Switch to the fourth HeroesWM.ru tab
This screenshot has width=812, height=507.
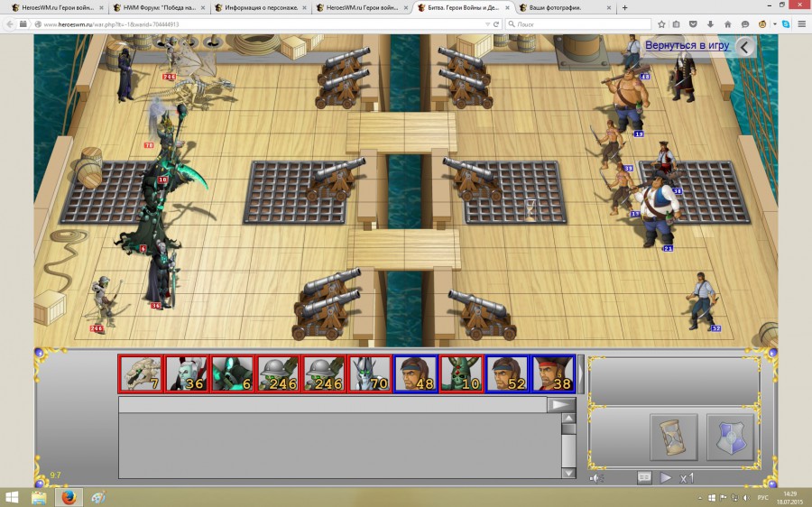click(362, 8)
